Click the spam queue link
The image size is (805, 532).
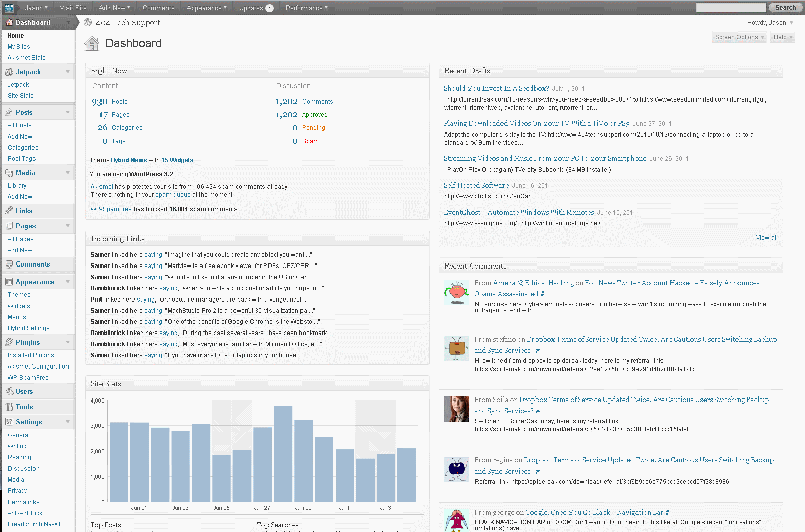click(x=173, y=195)
